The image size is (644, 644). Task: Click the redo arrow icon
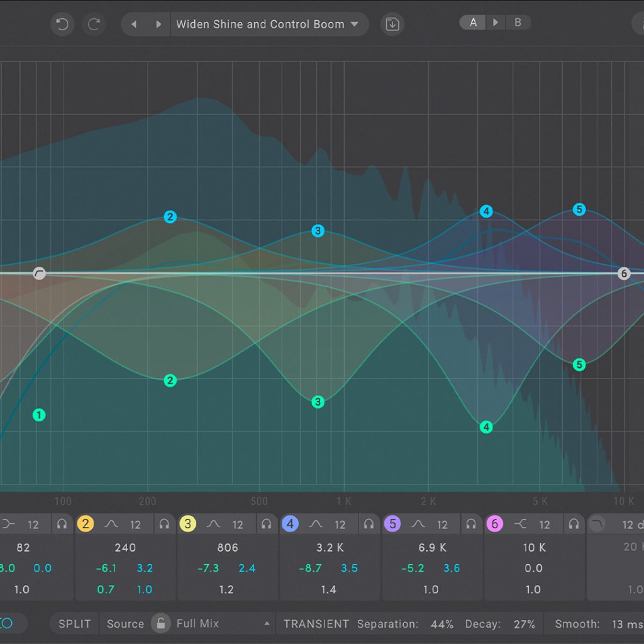(94, 24)
